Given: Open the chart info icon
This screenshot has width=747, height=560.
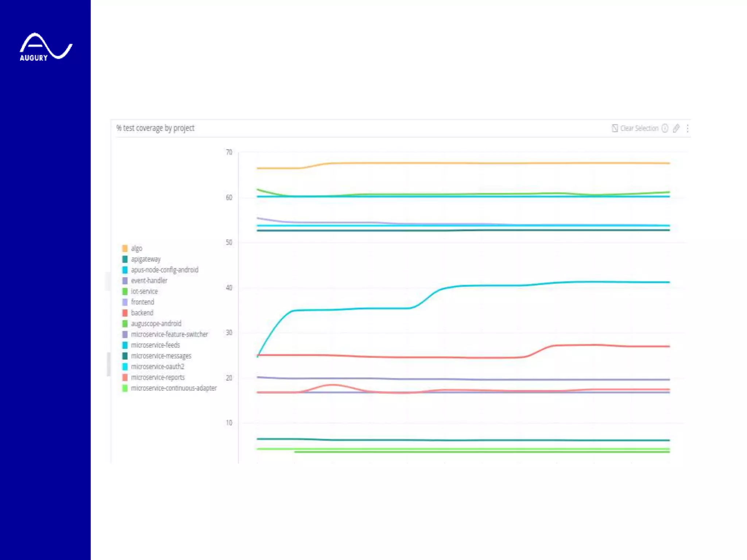Looking at the screenshot, I should (x=665, y=128).
